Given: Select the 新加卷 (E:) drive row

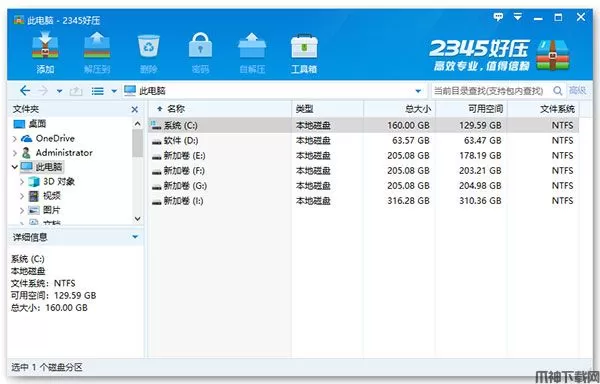Looking at the screenshot, I should coord(364,156).
